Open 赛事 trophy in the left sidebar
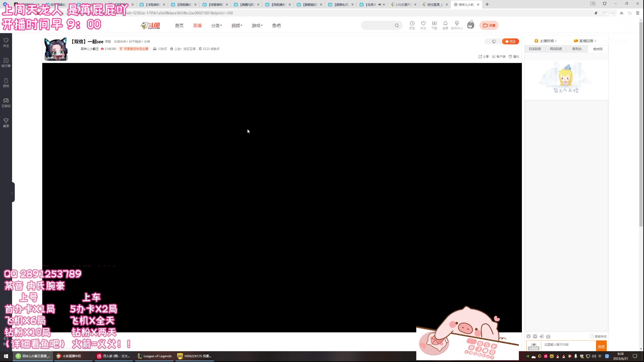Image resolution: width=644 pixels, height=362 pixels. tap(6, 123)
